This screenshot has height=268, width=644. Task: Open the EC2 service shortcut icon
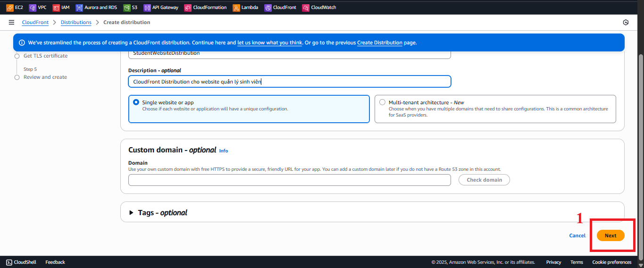point(9,8)
